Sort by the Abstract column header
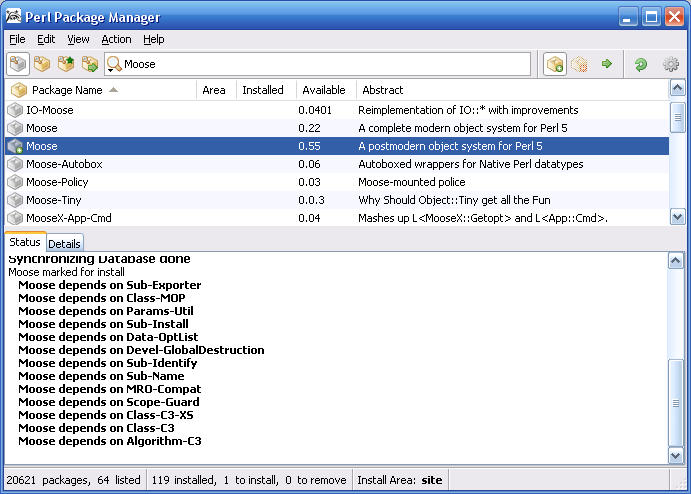Image resolution: width=691 pixels, height=494 pixels. tap(512, 90)
